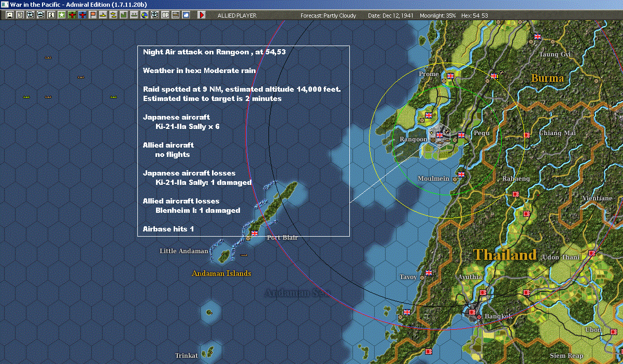This screenshot has height=364, width=623.
Task: Select the ship icon near Little Andaman
Action: tap(244, 255)
